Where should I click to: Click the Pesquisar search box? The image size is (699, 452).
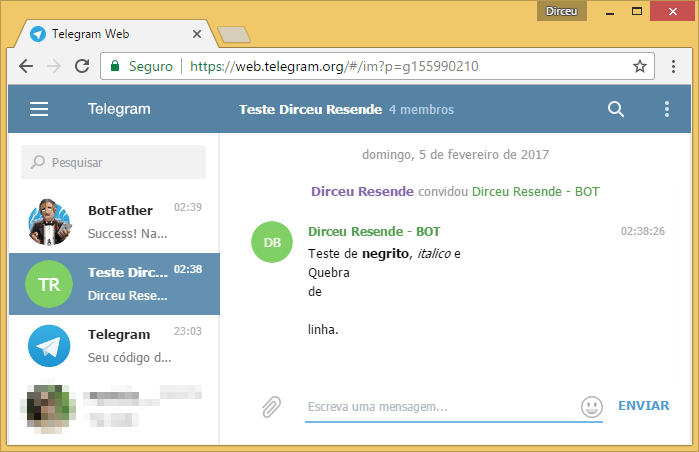coord(113,162)
